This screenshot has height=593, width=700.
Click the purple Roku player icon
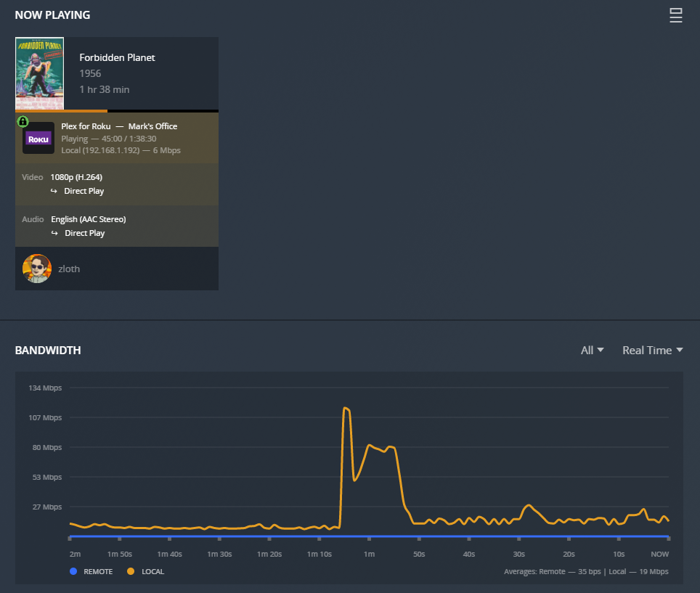pyautogui.click(x=38, y=138)
